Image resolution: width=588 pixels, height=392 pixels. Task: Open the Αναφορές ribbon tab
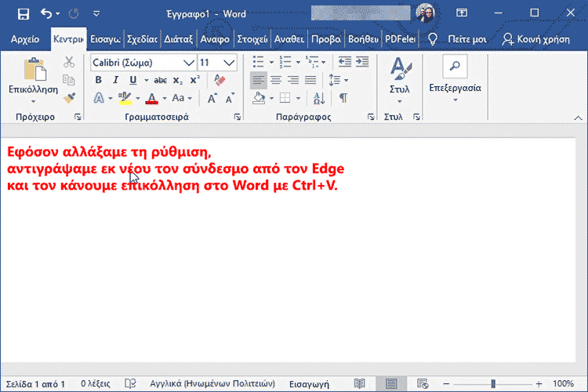coord(215,39)
